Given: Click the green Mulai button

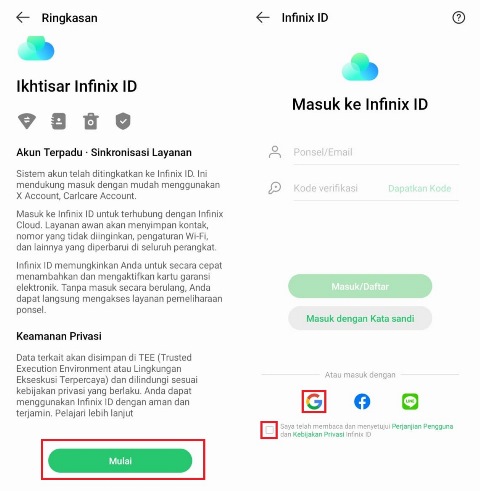Looking at the screenshot, I should (x=120, y=461).
